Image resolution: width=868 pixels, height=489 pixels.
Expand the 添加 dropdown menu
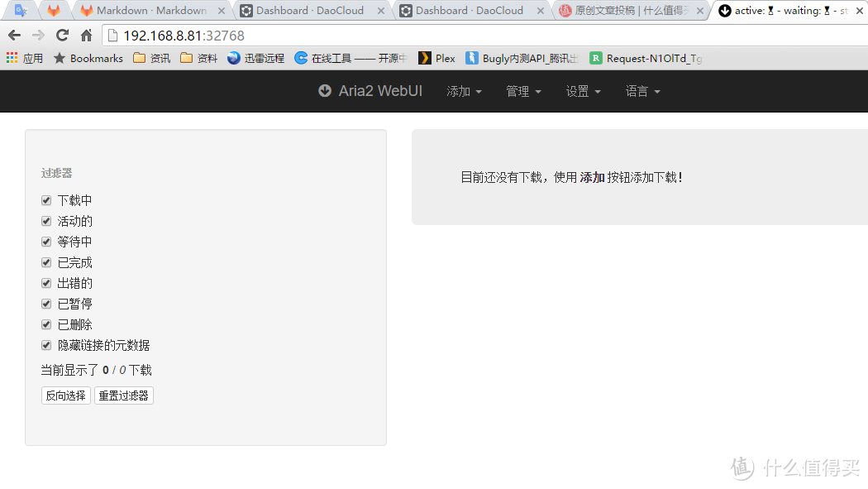464,91
